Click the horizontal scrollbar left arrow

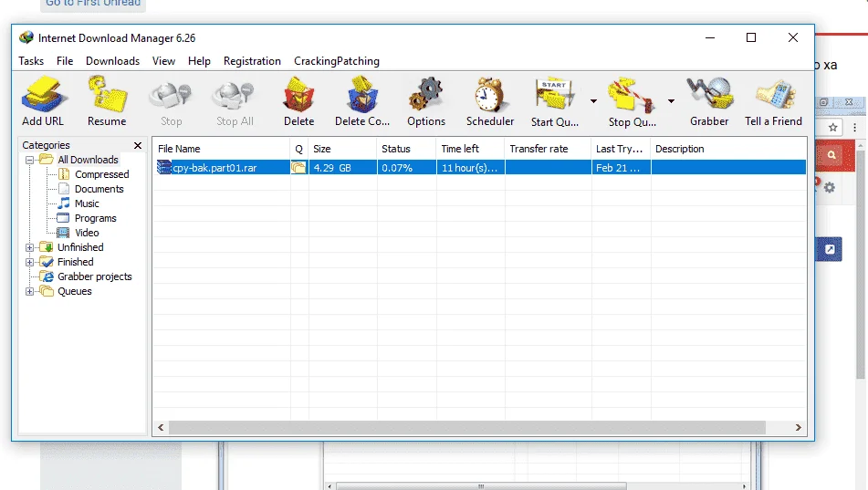click(161, 427)
